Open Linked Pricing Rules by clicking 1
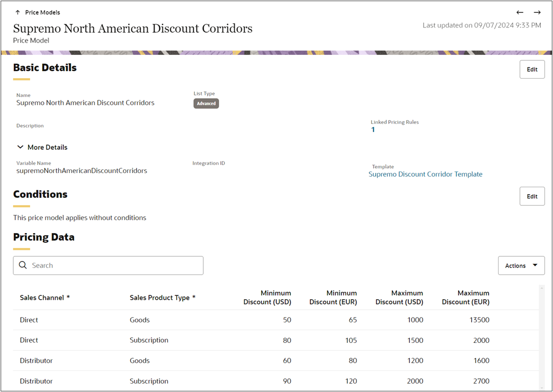Image resolution: width=553 pixels, height=392 pixels. (x=373, y=129)
